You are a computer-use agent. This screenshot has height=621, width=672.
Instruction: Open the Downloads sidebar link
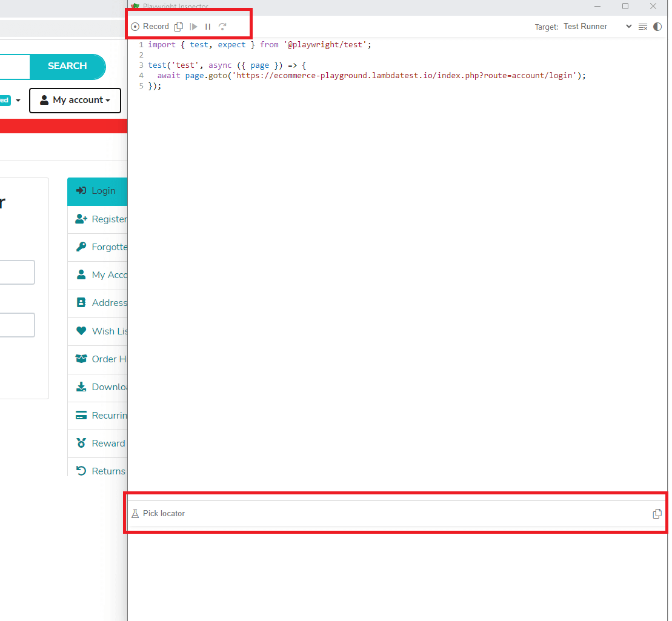click(98, 387)
